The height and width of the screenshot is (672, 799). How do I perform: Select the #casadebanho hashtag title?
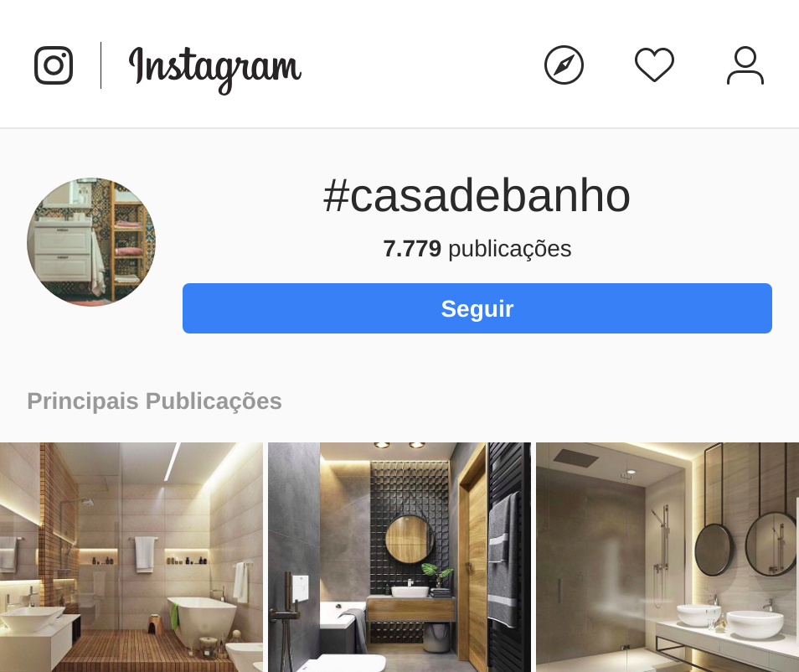click(x=477, y=196)
